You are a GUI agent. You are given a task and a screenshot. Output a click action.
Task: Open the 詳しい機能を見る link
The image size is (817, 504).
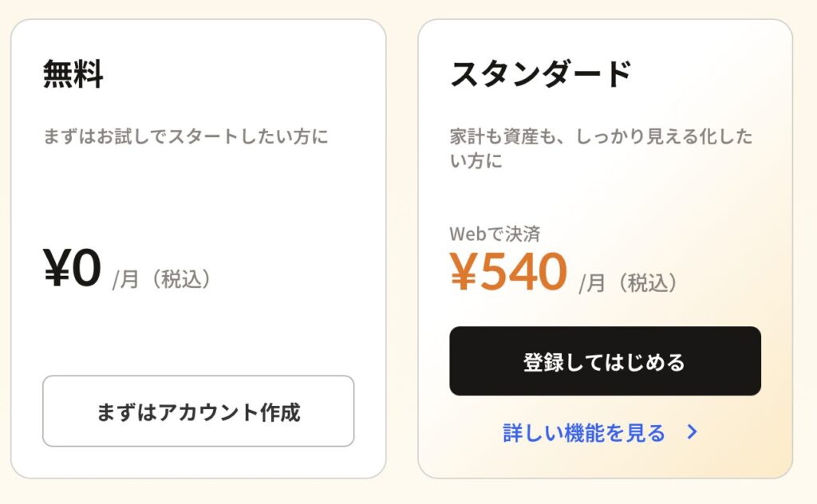pyautogui.click(x=584, y=433)
